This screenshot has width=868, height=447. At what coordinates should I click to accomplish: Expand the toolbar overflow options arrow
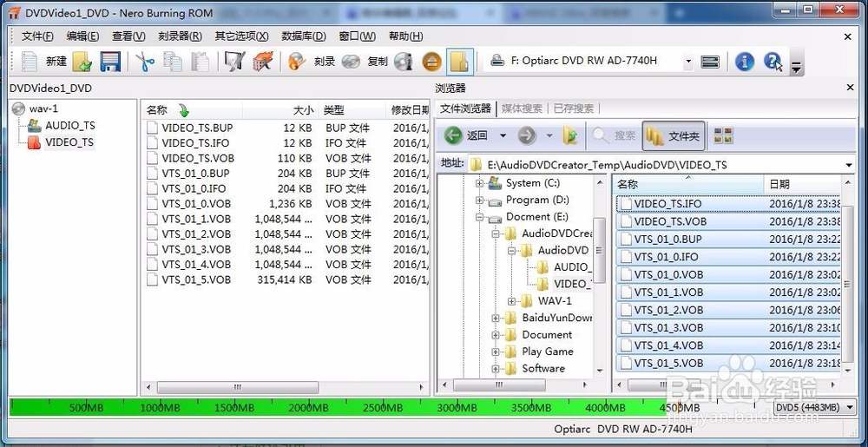point(796,68)
